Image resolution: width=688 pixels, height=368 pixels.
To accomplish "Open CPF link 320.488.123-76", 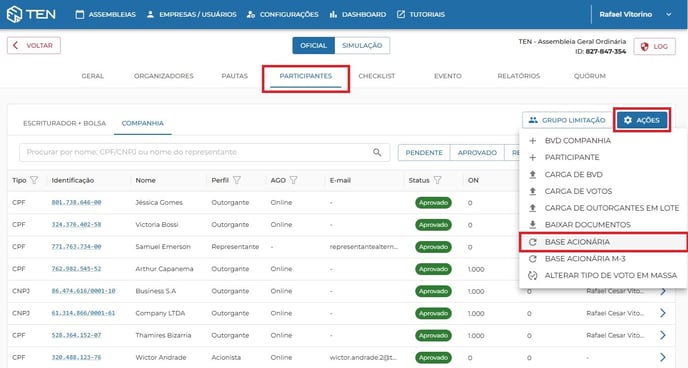I will pos(76,357).
